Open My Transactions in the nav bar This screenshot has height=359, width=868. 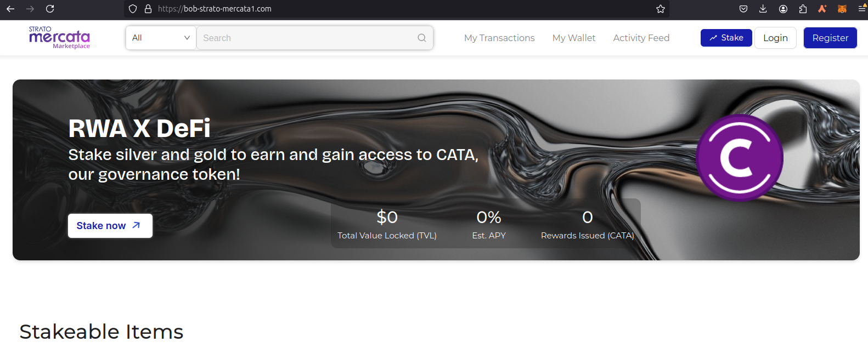(499, 38)
